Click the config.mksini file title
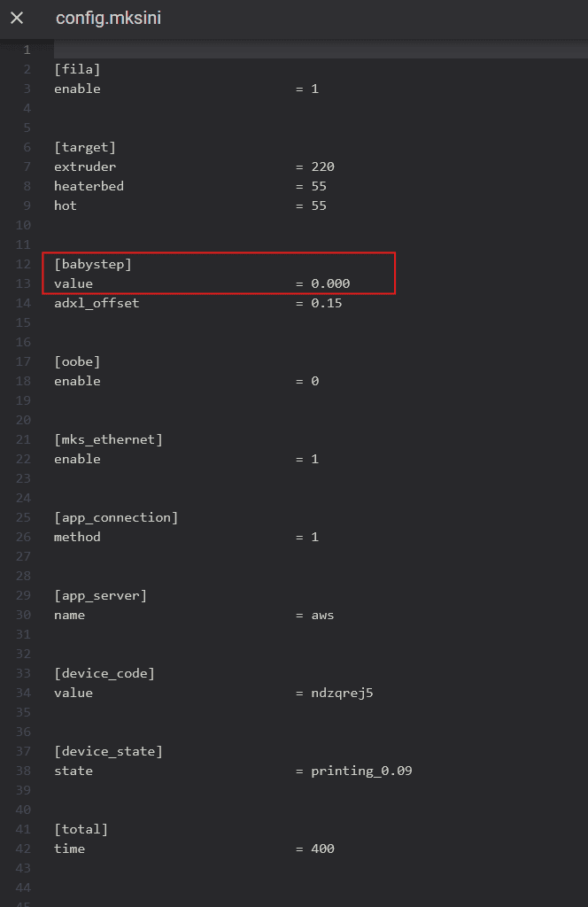This screenshot has height=907, width=588. tap(108, 18)
